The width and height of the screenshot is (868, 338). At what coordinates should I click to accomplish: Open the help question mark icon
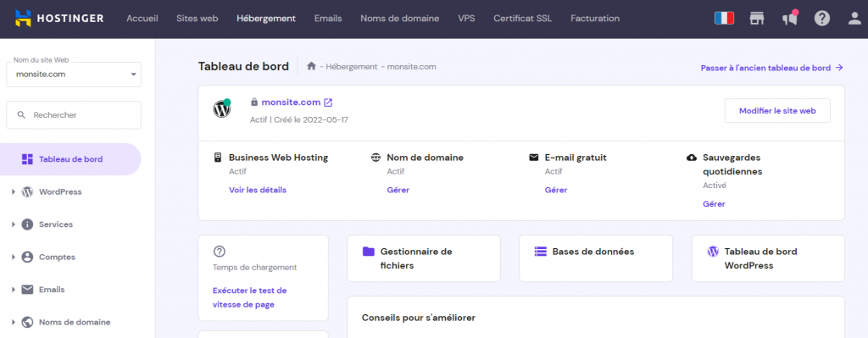pyautogui.click(x=822, y=19)
